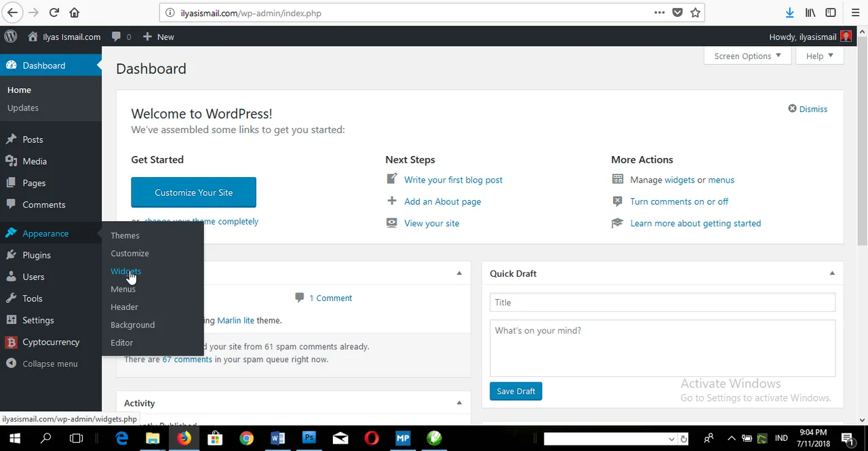Open Windows search from taskbar
The width and height of the screenshot is (868, 451).
[46, 438]
